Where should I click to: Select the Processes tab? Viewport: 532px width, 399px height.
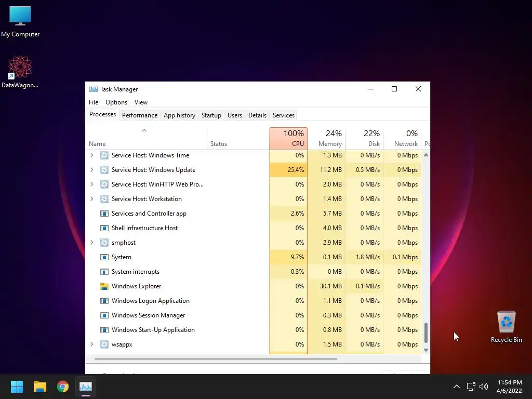coord(102,115)
